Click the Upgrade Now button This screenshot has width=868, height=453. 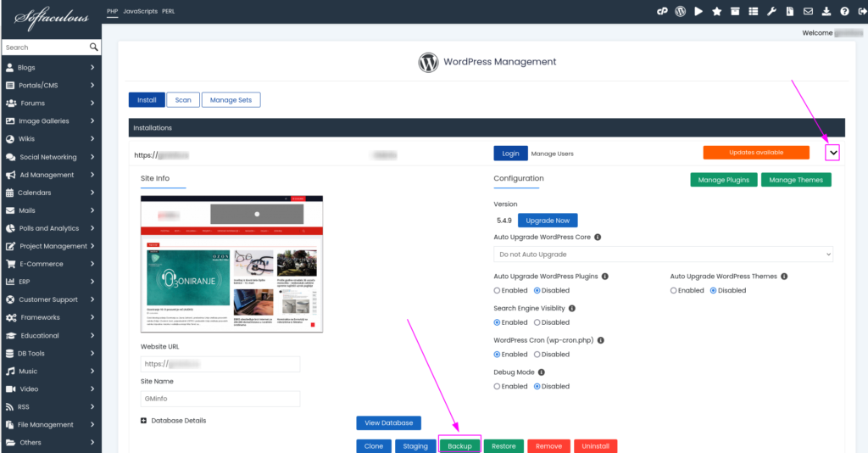[548, 221]
